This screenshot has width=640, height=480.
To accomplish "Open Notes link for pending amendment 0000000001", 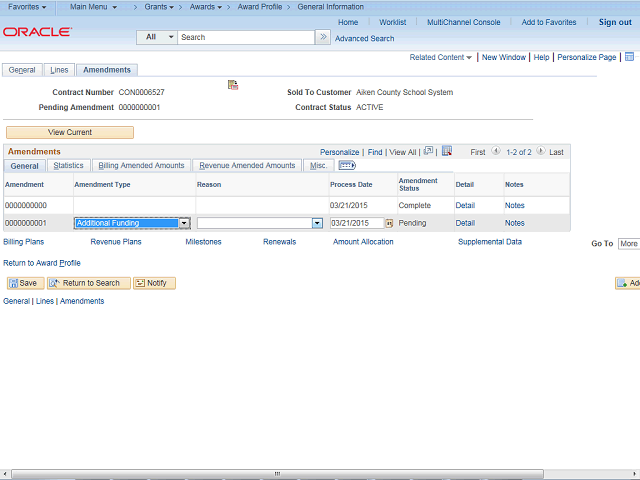I will pos(514,223).
